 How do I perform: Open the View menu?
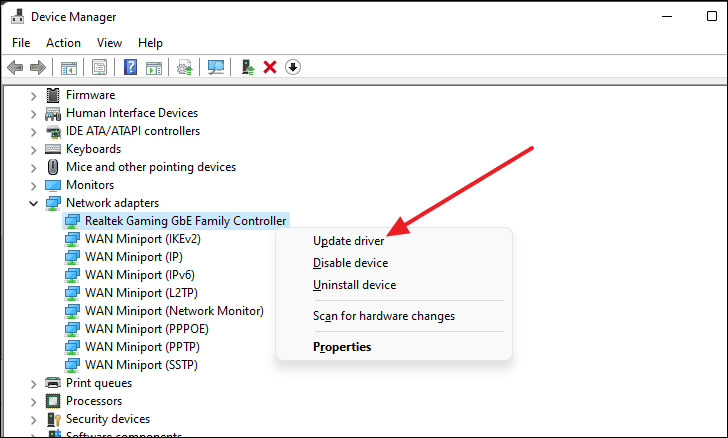(x=109, y=43)
